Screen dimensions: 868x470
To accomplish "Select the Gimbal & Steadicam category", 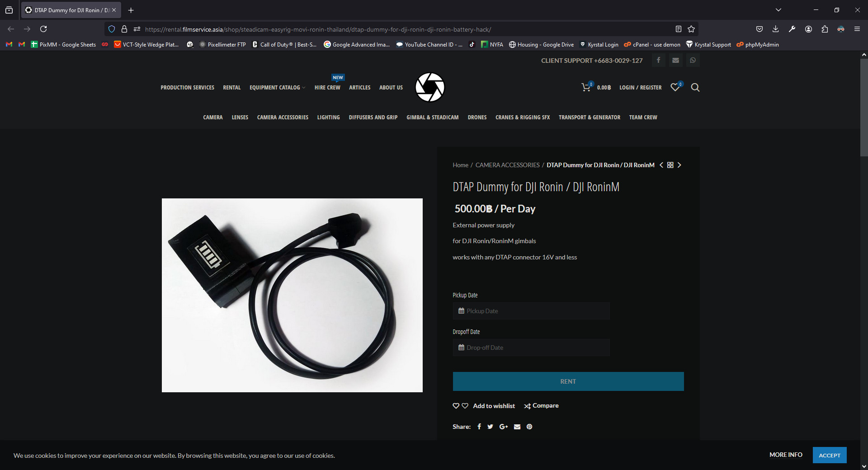I will click(432, 117).
